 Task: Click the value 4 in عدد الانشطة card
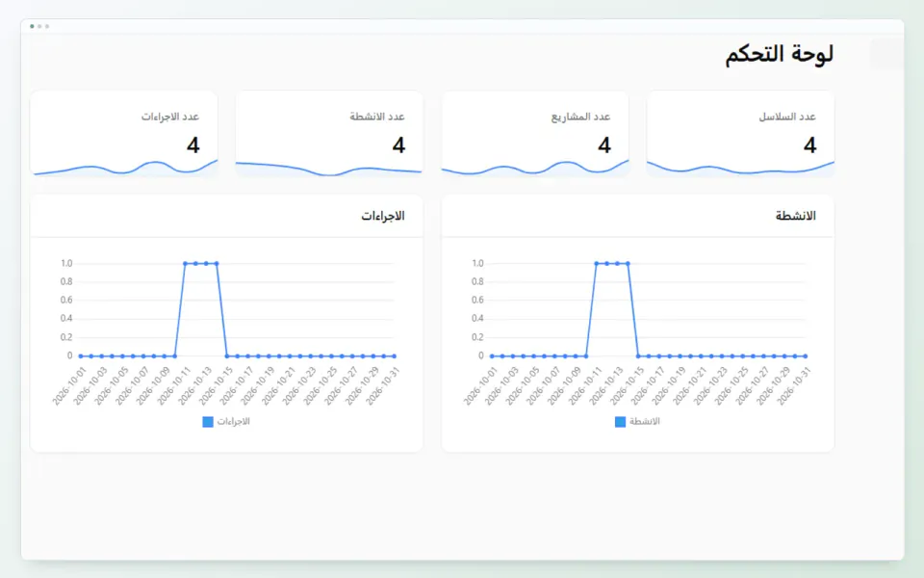click(398, 145)
